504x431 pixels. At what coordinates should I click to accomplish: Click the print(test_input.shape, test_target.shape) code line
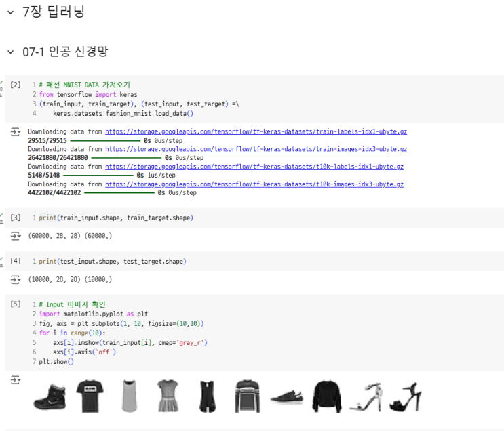(113, 261)
